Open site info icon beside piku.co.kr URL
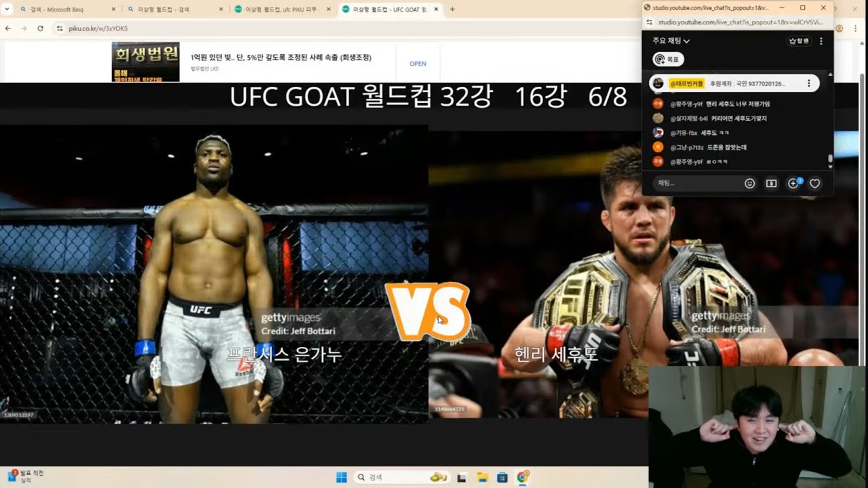This screenshot has width=868, height=488. pos(60,28)
